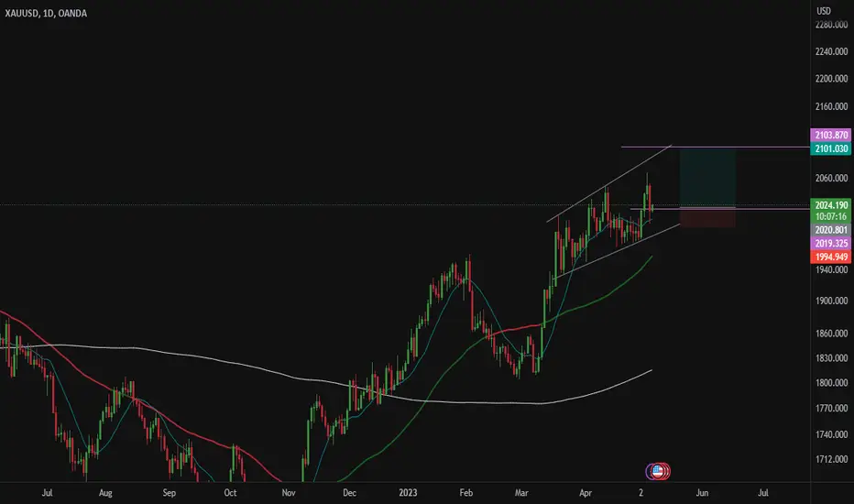Click the Feb time axis label

coord(466,493)
